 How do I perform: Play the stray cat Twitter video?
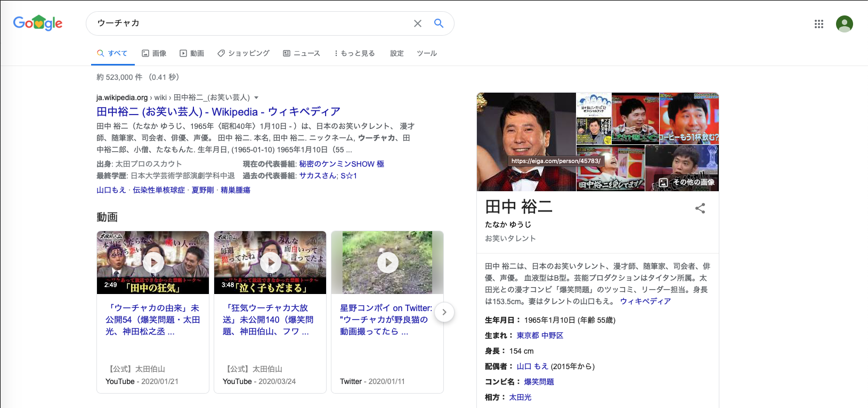[387, 262]
